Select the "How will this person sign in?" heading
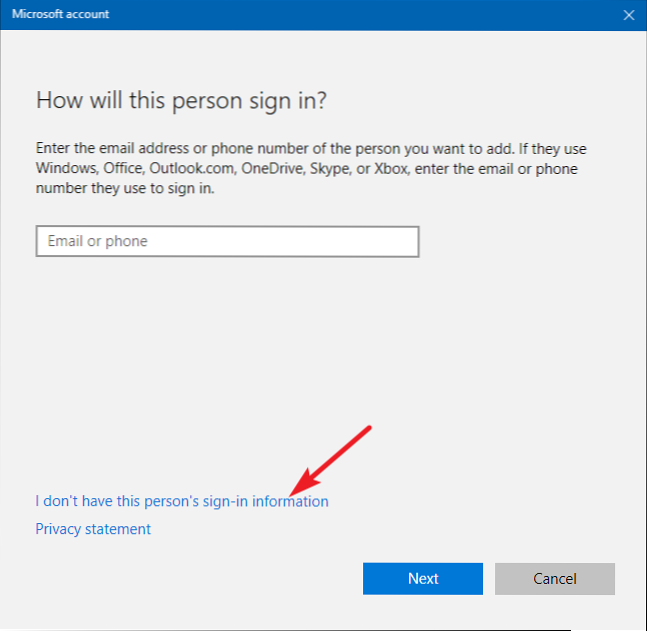Screen dimensions: 647x631 181,101
